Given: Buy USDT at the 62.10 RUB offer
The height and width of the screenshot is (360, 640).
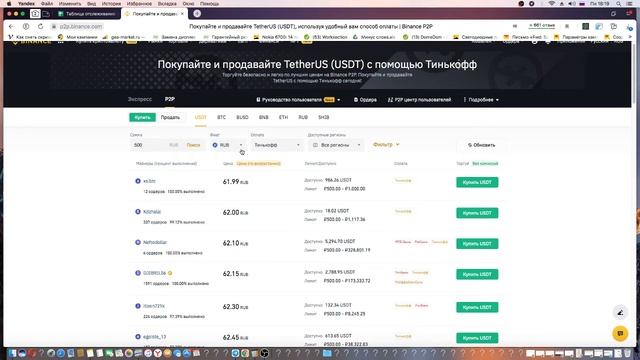Looking at the screenshot, I should (x=477, y=244).
